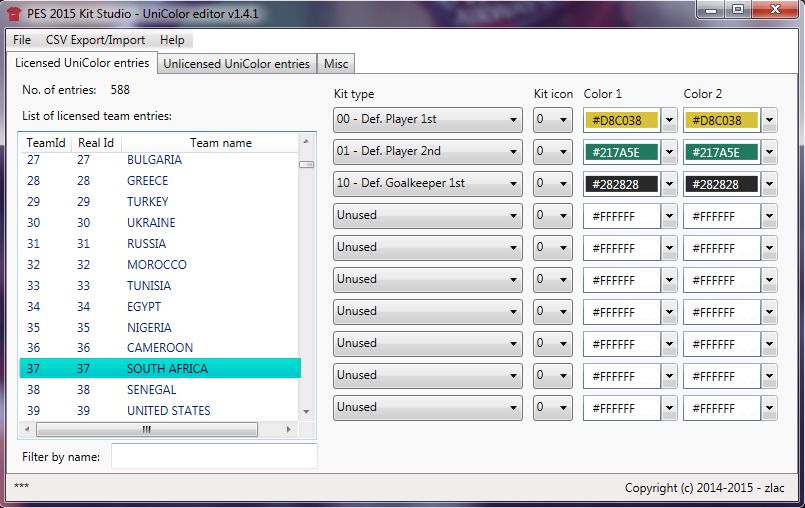The width and height of the screenshot is (805, 508).
Task: Click the yellow #D8C038 Color 1 swatch
Action: click(x=621, y=120)
